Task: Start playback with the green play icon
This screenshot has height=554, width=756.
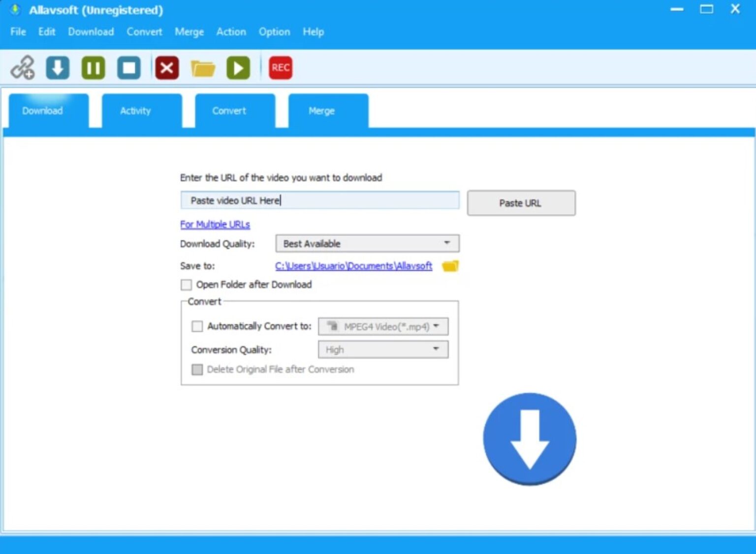Action: (238, 67)
